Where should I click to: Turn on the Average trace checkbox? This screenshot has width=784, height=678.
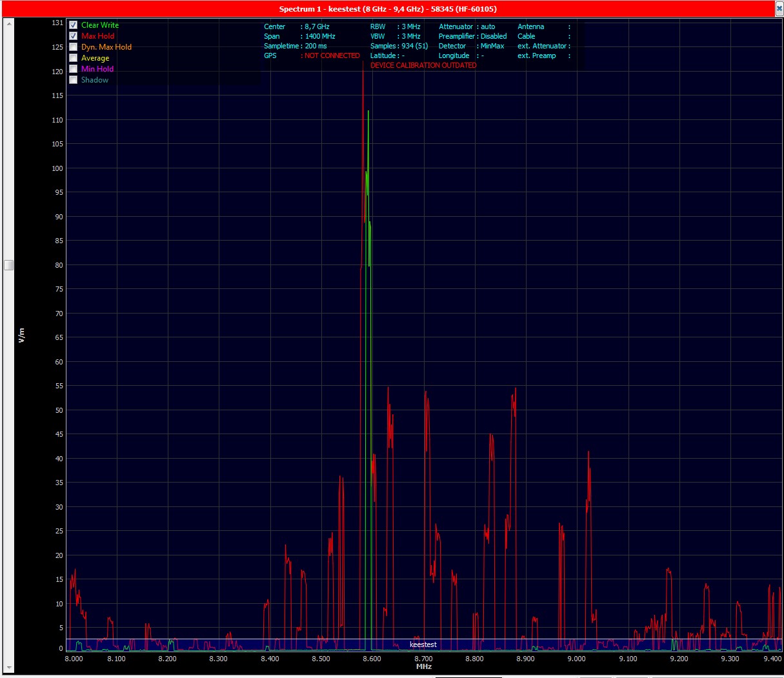(x=73, y=58)
